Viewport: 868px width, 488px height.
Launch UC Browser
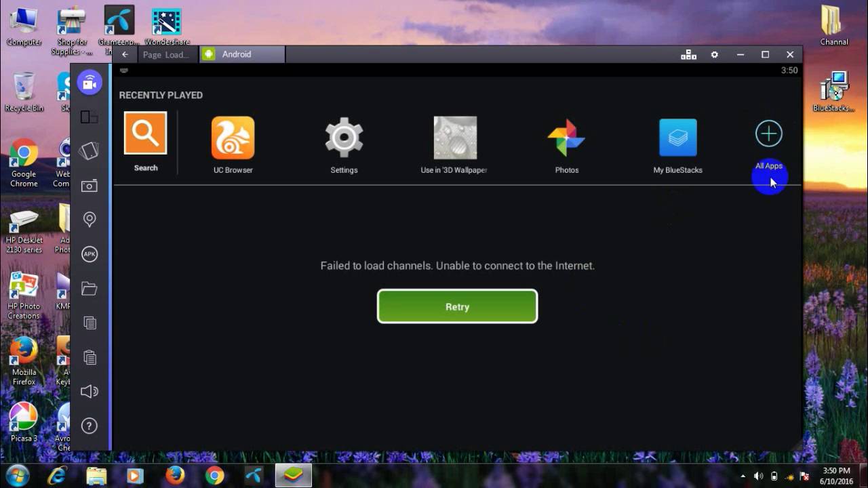coord(233,138)
